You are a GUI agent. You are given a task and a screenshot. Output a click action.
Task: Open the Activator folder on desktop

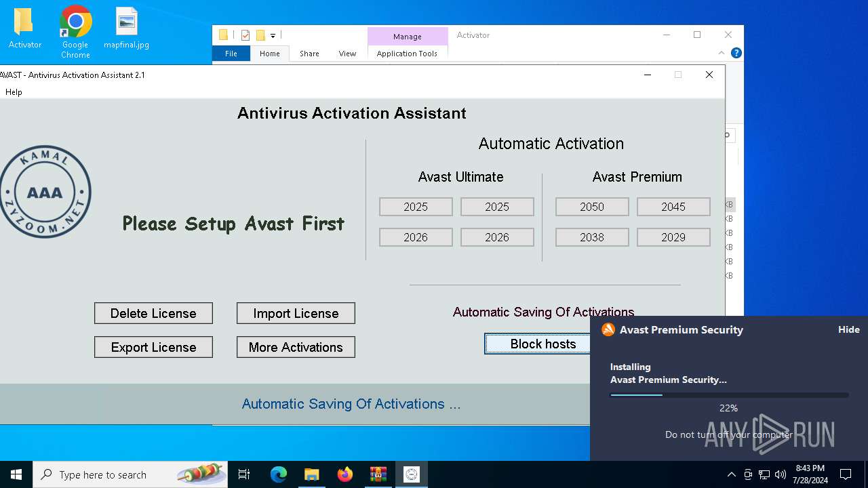click(24, 28)
